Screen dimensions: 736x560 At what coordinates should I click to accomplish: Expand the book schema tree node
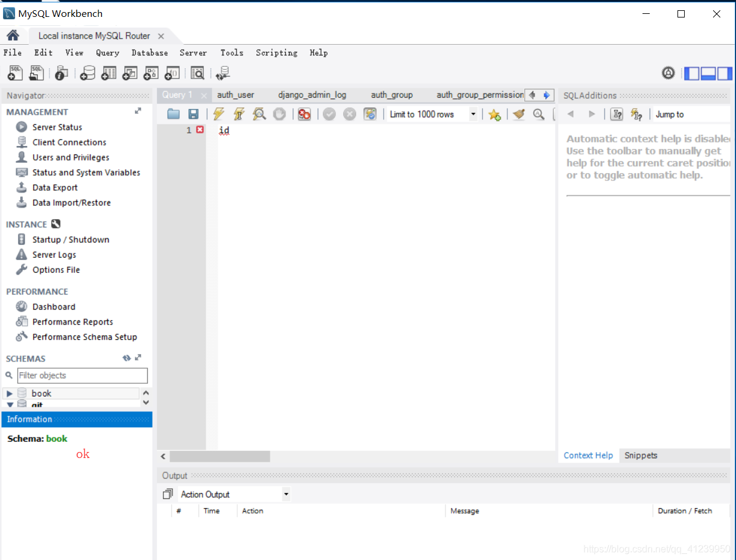pyautogui.click(x=9, y=393)
